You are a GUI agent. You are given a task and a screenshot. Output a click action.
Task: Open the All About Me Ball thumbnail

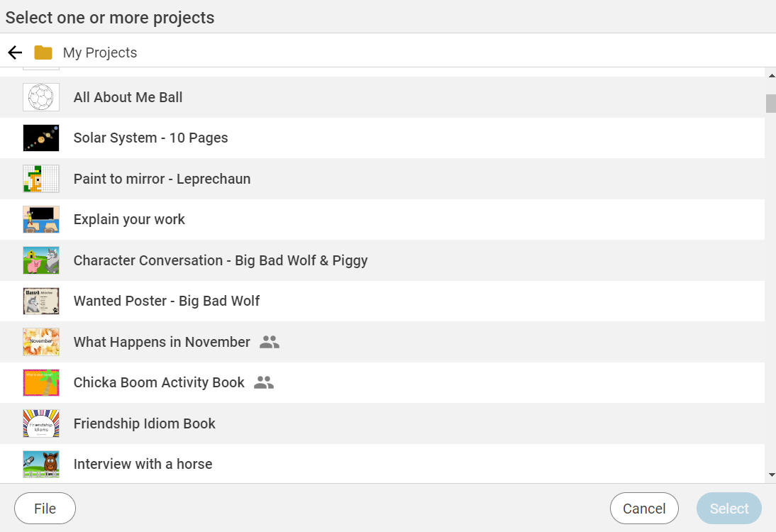pyautogui.click(x=40, y=97)
